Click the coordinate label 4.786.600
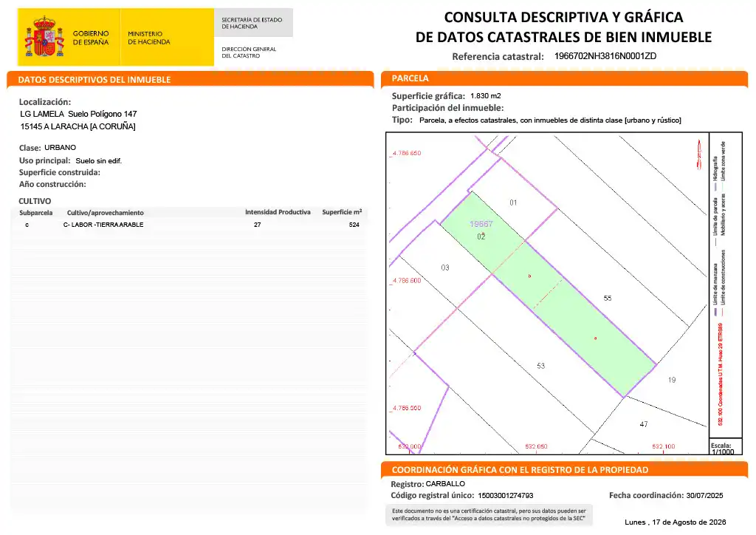Screen dimensions: 756x535 pyautogui.click(x=407, y=280)
